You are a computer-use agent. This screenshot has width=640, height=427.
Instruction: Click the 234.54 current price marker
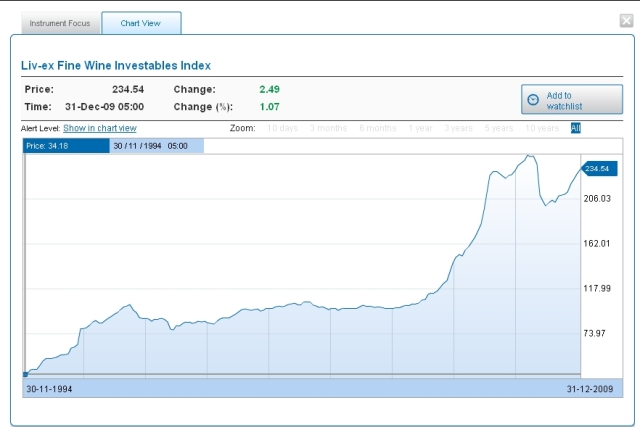click(600, 169)
